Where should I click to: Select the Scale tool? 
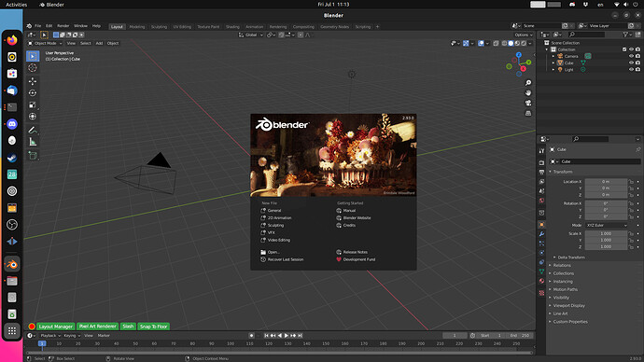pyautogui.click(x=33, y=104)
